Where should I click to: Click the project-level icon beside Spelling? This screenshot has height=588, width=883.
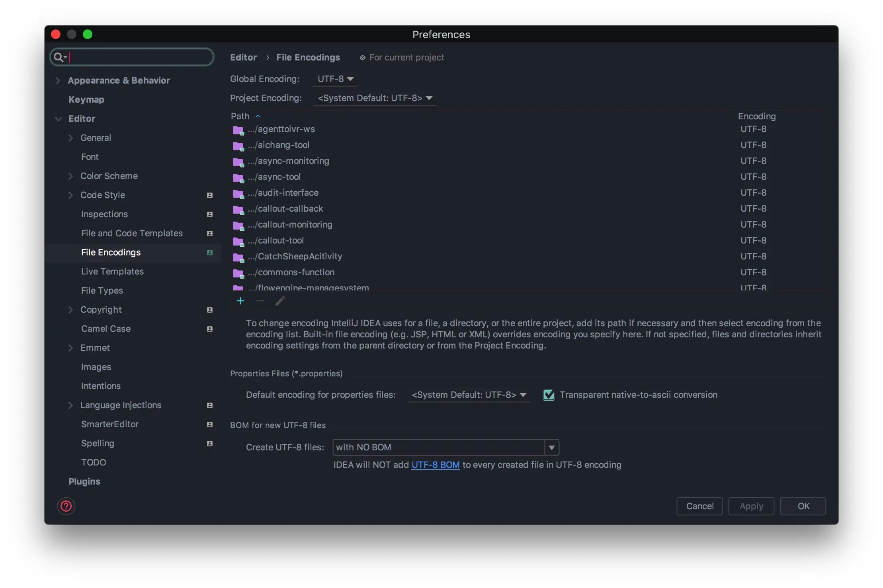tap(210, 444)
